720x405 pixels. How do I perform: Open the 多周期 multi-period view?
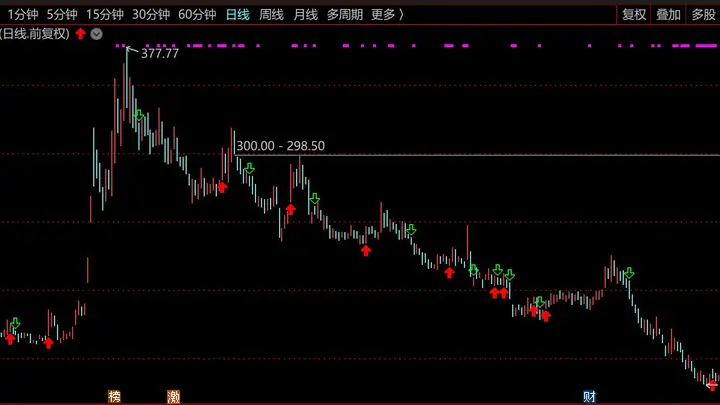345,15
